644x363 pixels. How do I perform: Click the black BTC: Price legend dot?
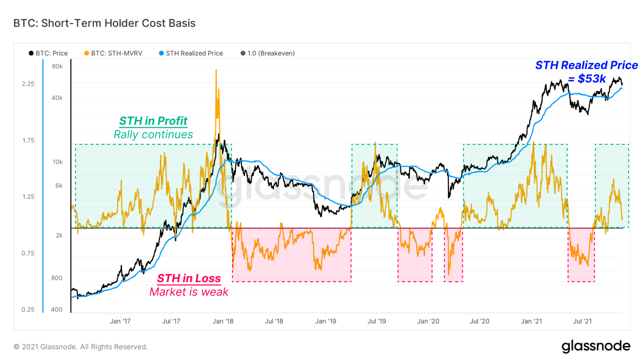click(x=31, y=53)
